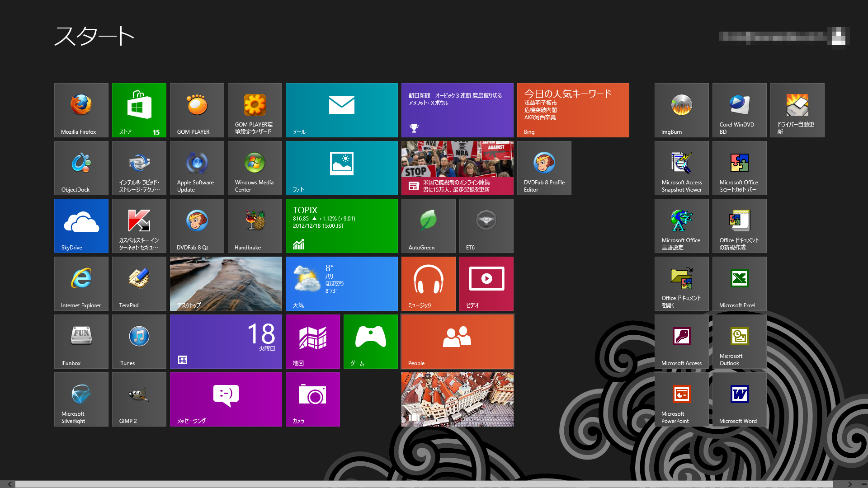
Task: Open the Mail envelope tile
Action: (x=342, y=110)
